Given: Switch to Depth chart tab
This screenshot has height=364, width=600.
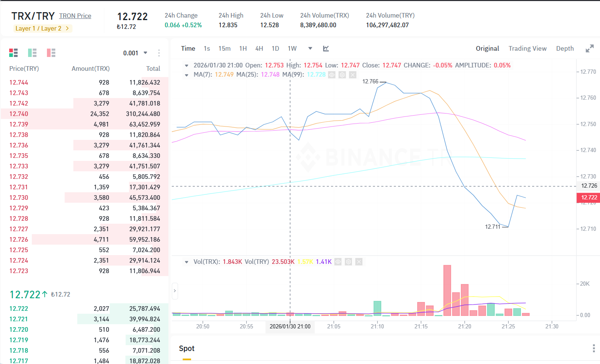Looking at the screenshot, I should [x=565, y=49].
